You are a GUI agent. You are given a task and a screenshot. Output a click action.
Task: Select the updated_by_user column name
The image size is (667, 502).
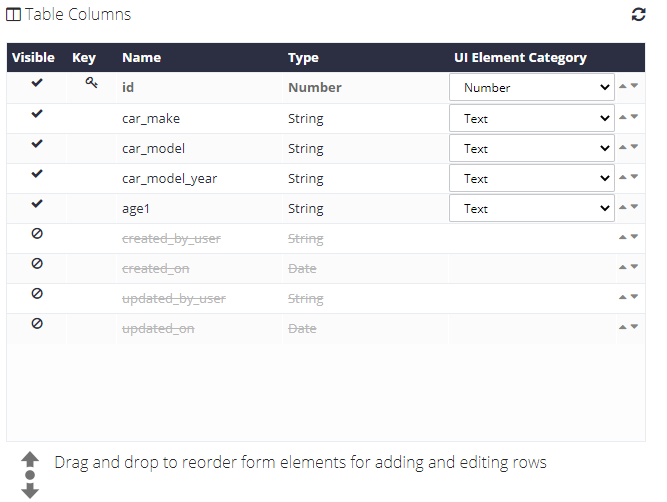pyautogui.click(x=174, y=299)
